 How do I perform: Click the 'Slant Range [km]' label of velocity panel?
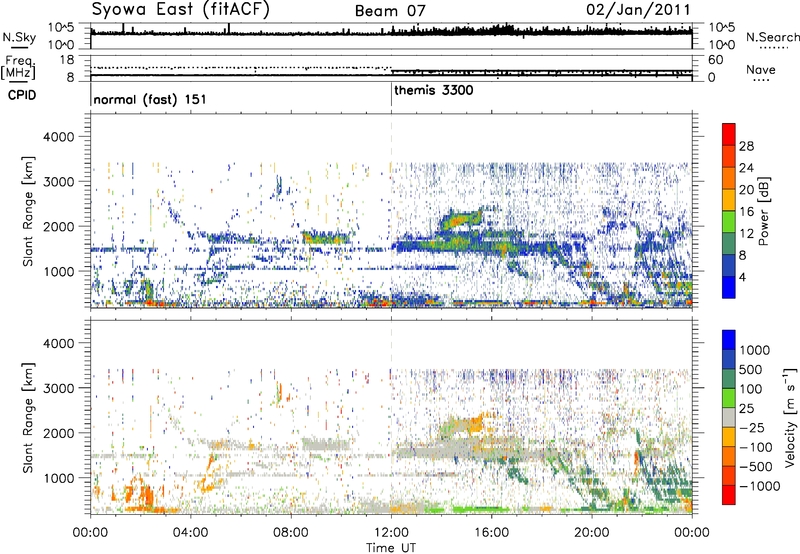click(28, 418)
